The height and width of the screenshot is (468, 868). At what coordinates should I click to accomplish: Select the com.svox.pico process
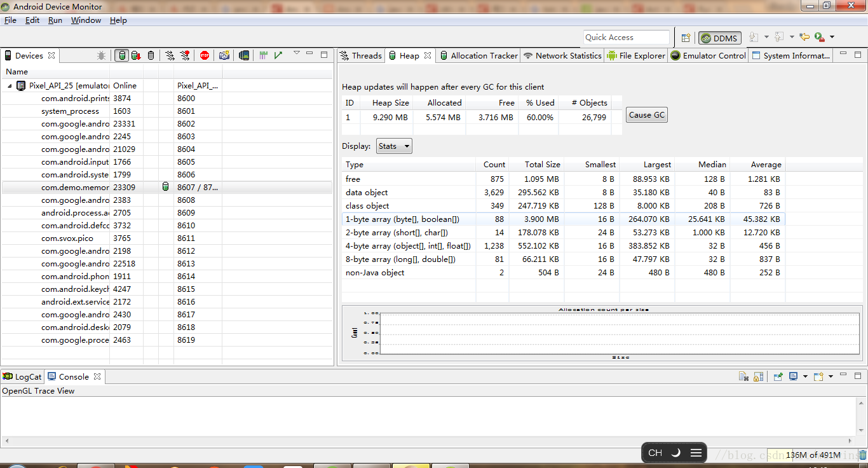click(166, 238)
